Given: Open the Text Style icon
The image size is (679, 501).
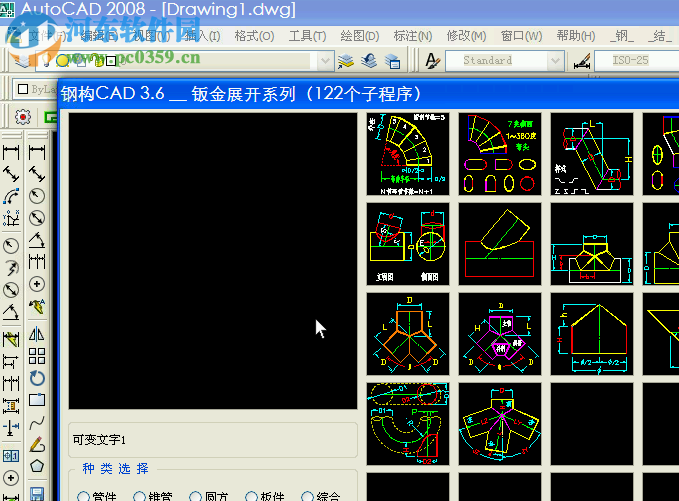Looking at the screenshot, I should pos(432,61).
